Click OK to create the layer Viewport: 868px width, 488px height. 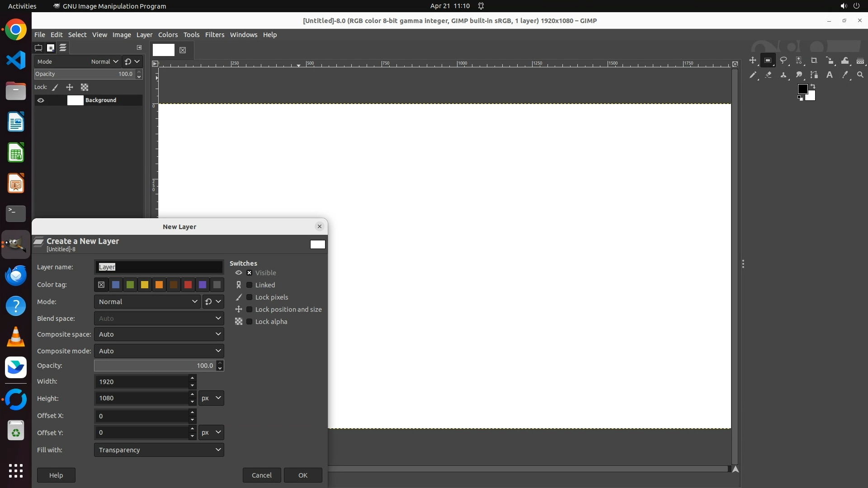pos(303,475)
